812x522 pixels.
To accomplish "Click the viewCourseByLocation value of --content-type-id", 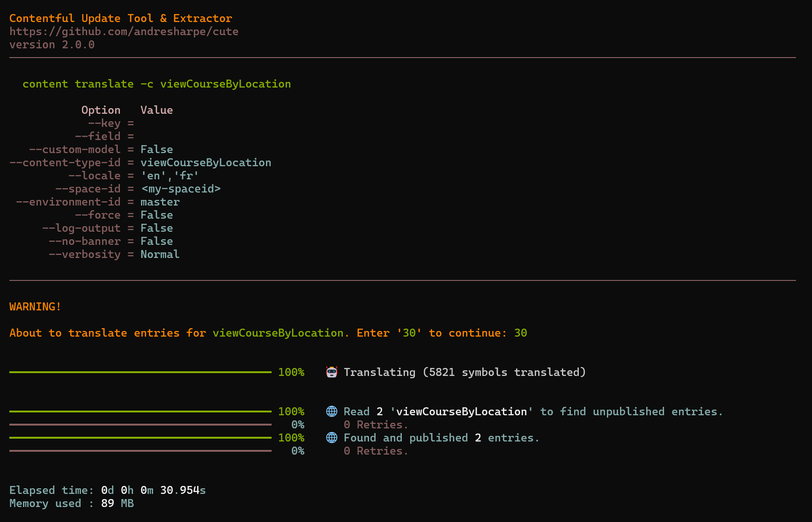I will point(206,162).
